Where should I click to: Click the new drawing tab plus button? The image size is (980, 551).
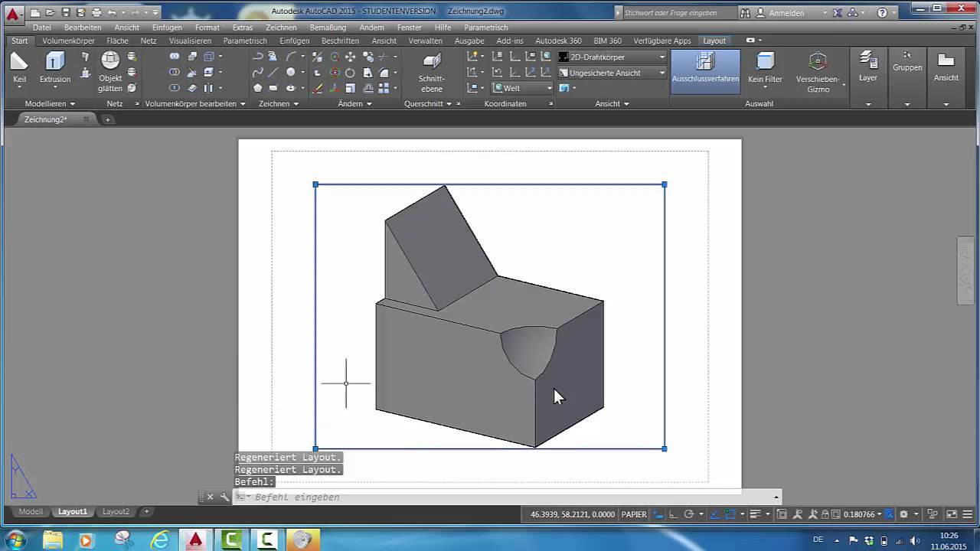[108, 119]
